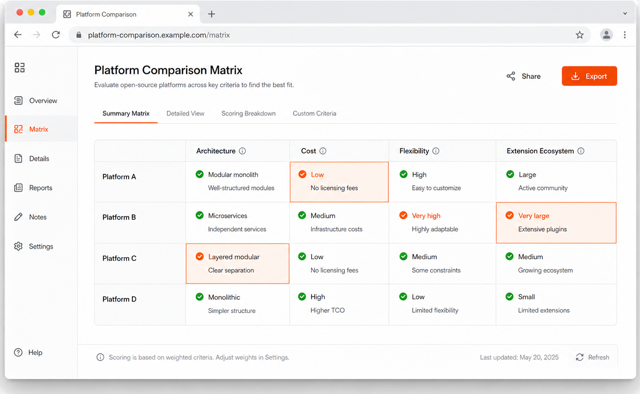The width and height of the screenshot is (640, 394).
Task: Share the comparison matrix
Action: (524, 76)
